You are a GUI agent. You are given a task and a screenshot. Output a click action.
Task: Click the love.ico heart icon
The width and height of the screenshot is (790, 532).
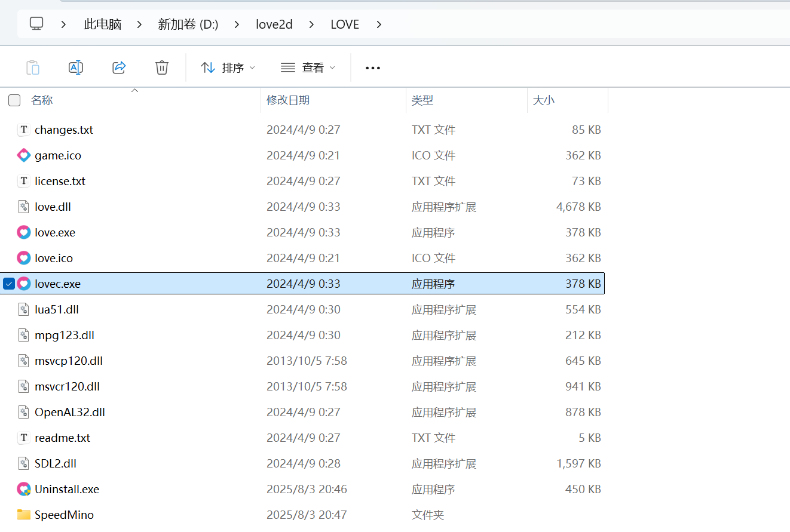[23, 258]
